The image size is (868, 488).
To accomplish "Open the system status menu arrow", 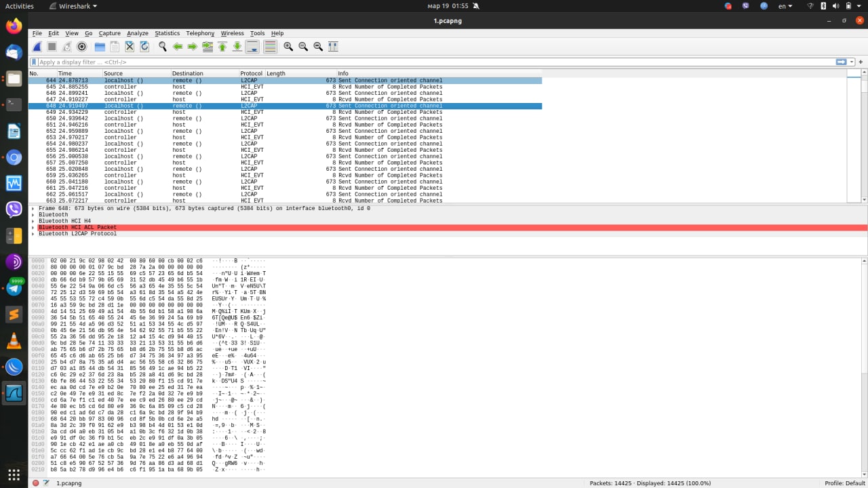I will (x=859, y=6).
